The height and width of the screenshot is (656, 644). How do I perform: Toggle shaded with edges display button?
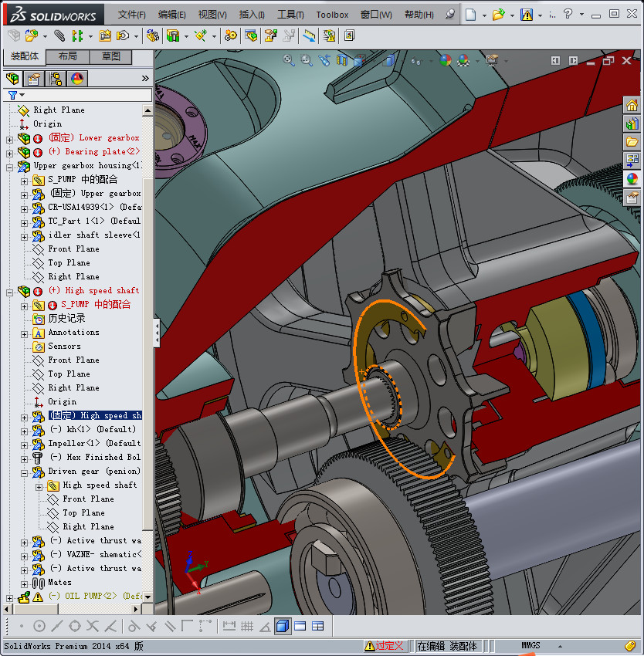pyautogui.click(x=283, y=626)
